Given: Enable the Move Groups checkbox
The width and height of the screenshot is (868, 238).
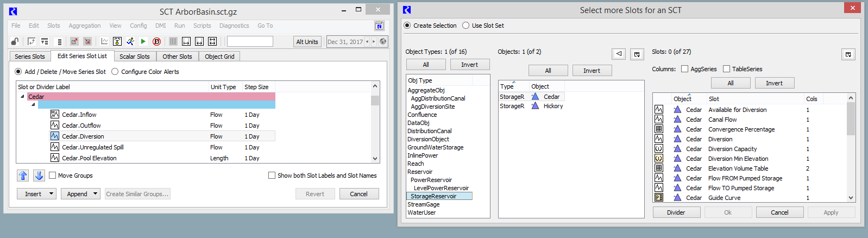Looking at the screenshot, I should pyautogui.click(x=53, y=176).
